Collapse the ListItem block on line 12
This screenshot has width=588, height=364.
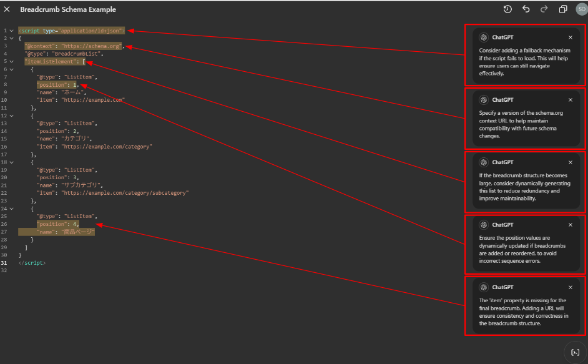tap(11, 116)
